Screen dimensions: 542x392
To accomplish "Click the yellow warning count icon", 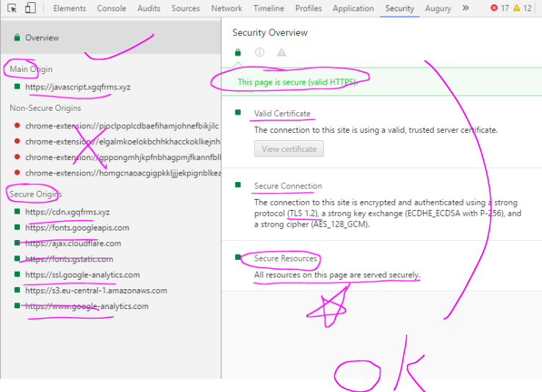I will pyautogui.click(x=516, y=8).
